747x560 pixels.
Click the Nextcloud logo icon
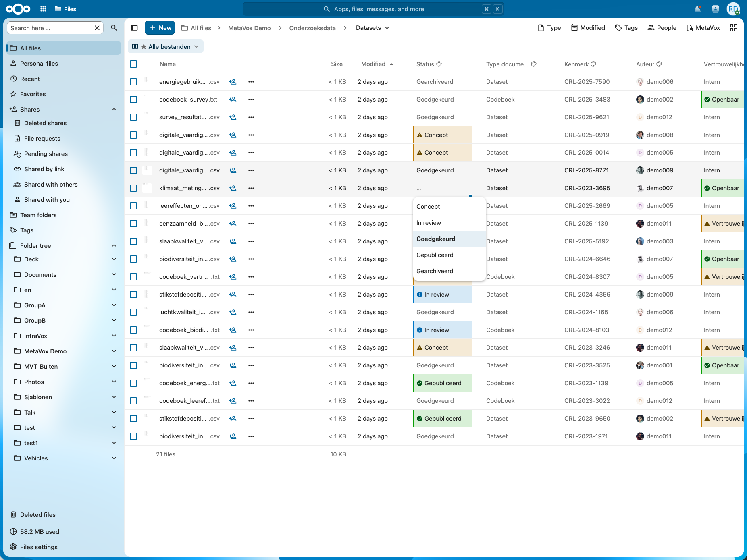pyautogui.click(x=18, y=9)
